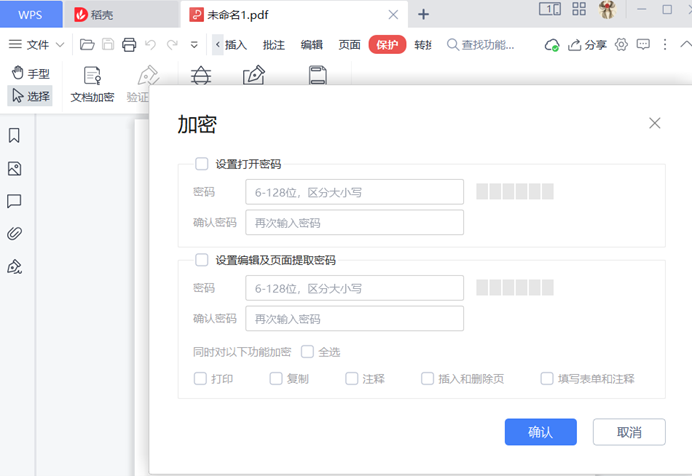Viewport: 692px width, 476px height.
Task: Click the 验证 signature verify icon
Action: click(148, 76)
